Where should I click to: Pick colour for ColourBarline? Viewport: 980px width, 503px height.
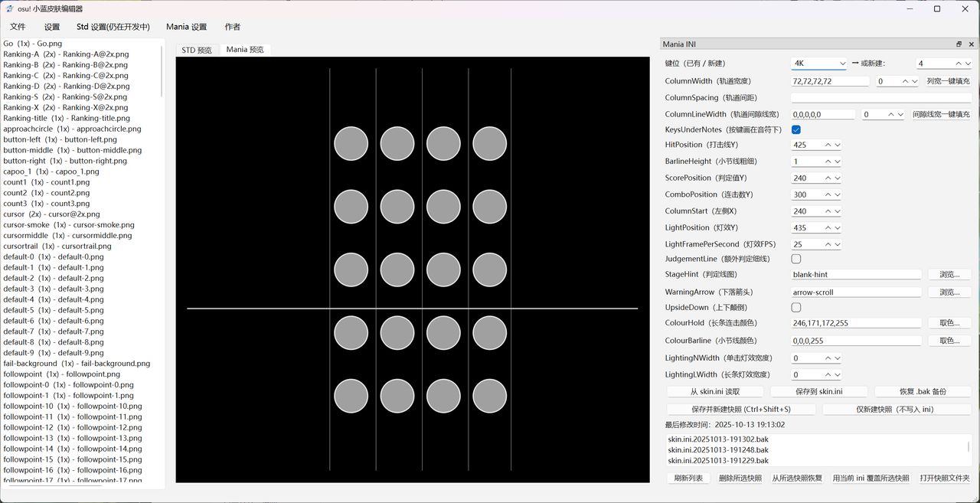(x=949, y=341)
